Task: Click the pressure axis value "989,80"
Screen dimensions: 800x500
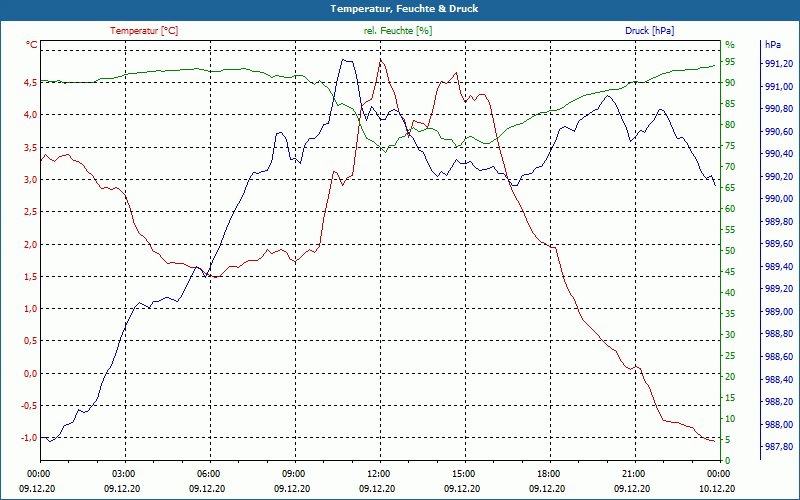Action: click(x=780, y=221)
